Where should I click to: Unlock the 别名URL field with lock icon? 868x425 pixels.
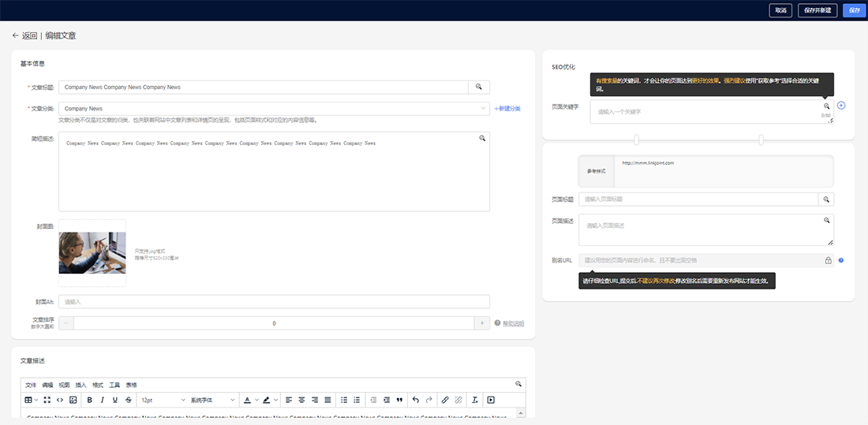[x=828, y=260]
